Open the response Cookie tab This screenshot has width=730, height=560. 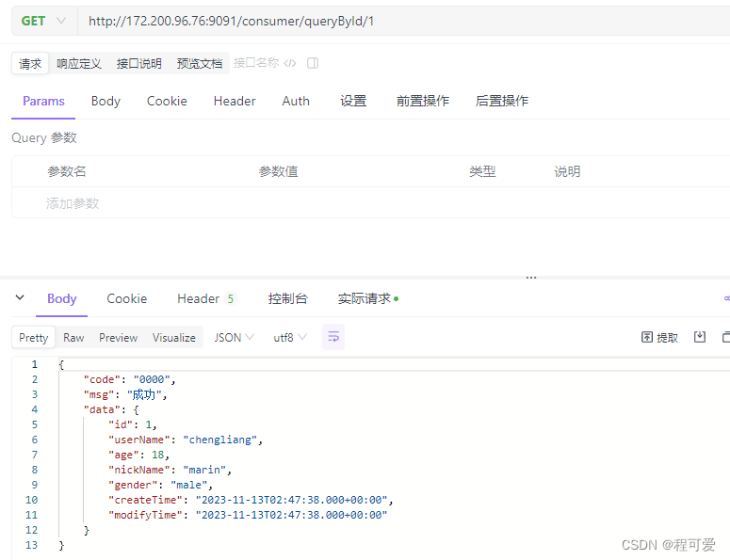pos(126,298)
